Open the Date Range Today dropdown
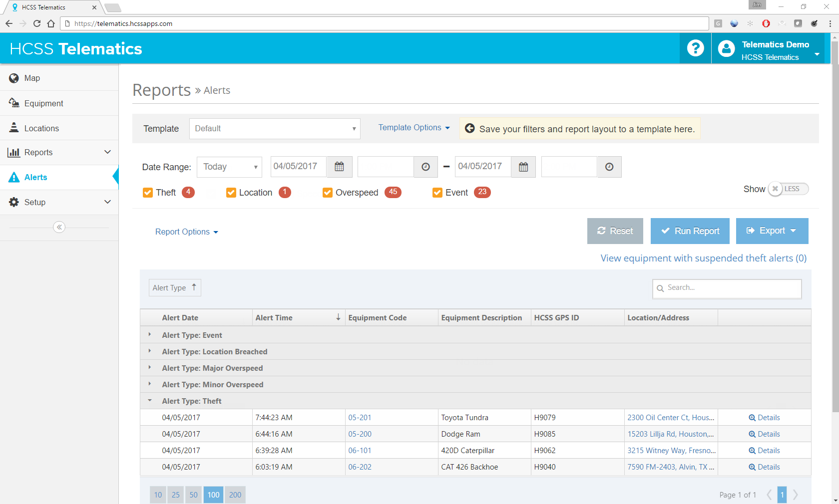 pyautogui.click(x=229, y=167)
